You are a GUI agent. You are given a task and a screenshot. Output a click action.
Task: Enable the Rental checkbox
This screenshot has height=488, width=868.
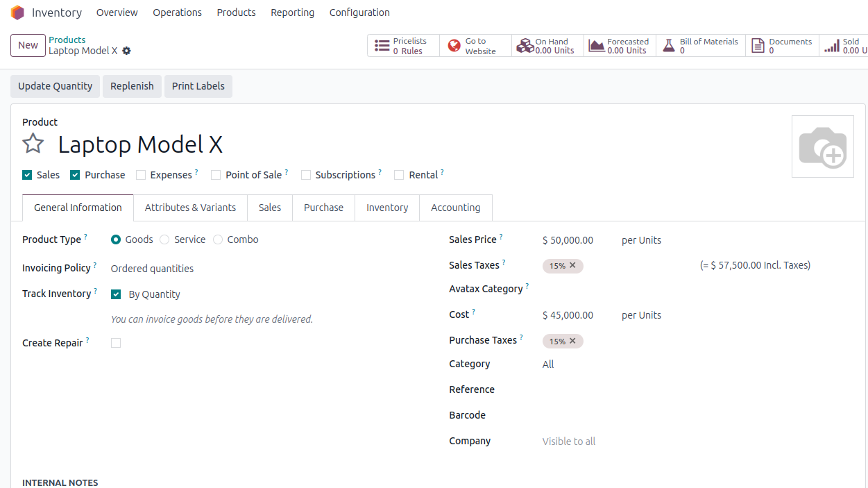point(398,175)
